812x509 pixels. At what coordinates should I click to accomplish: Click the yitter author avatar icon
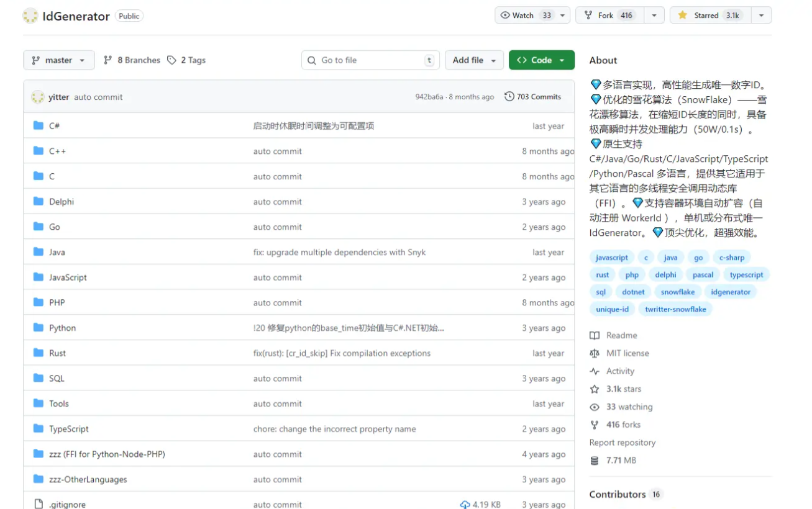pyautogui.click(x=38, y=97)
